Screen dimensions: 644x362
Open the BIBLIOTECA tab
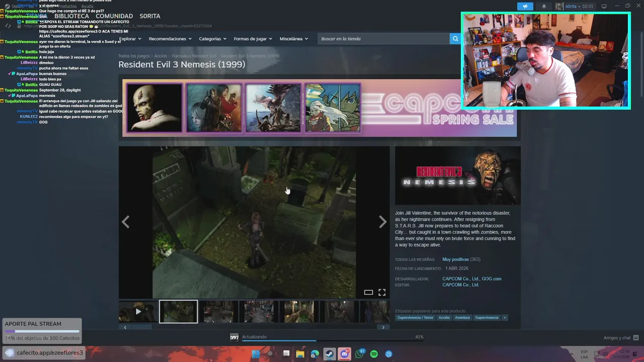71,16
